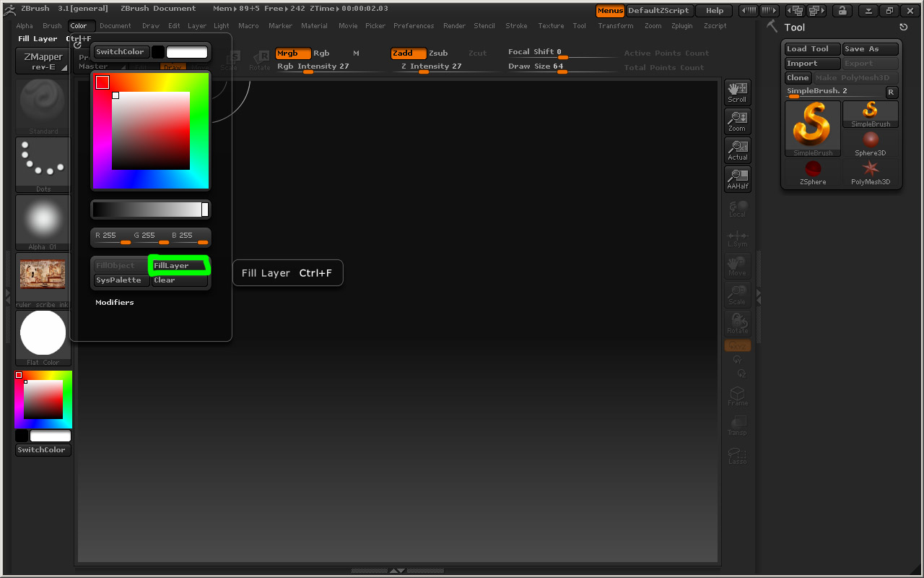Click the Move icon on right shelf
The height and width of the screenshot is (578, 924).
(737, 266)
